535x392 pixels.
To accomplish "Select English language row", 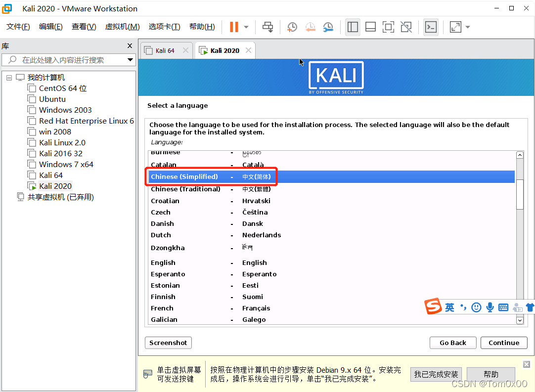I will pos(331,262).
